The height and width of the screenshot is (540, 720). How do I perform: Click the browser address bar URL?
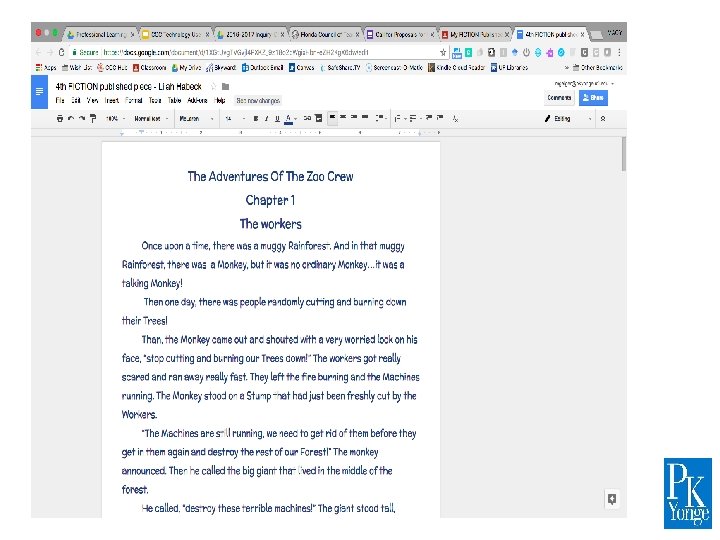click(236, 52)
